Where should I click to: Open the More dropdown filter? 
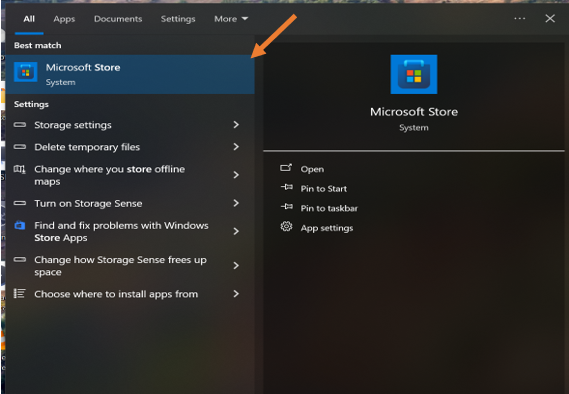tap(231, 19)
